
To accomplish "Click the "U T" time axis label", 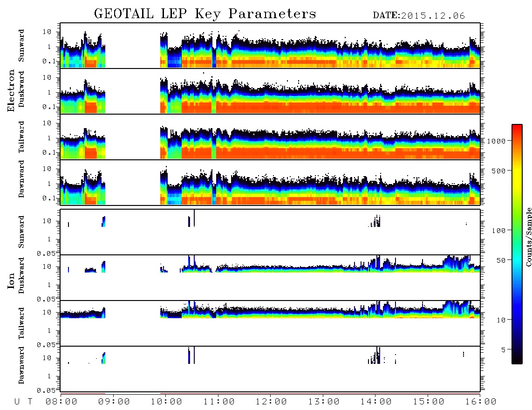I will pyautogui.click(x=23, y=402).
